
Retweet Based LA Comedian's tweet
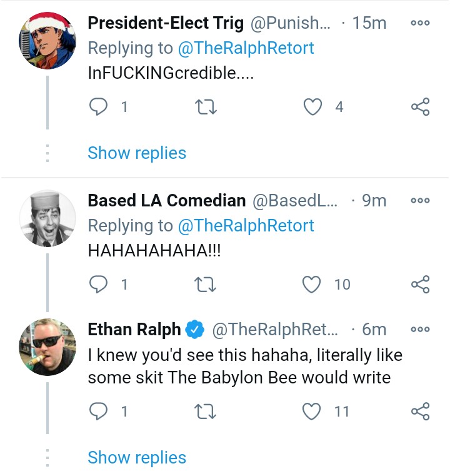coord(205,285)
